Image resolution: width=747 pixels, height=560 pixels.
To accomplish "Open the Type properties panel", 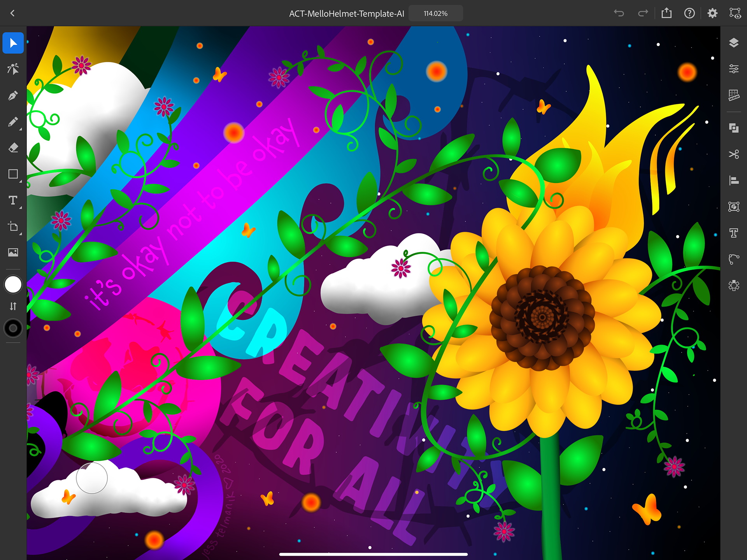I will [734, 233].
